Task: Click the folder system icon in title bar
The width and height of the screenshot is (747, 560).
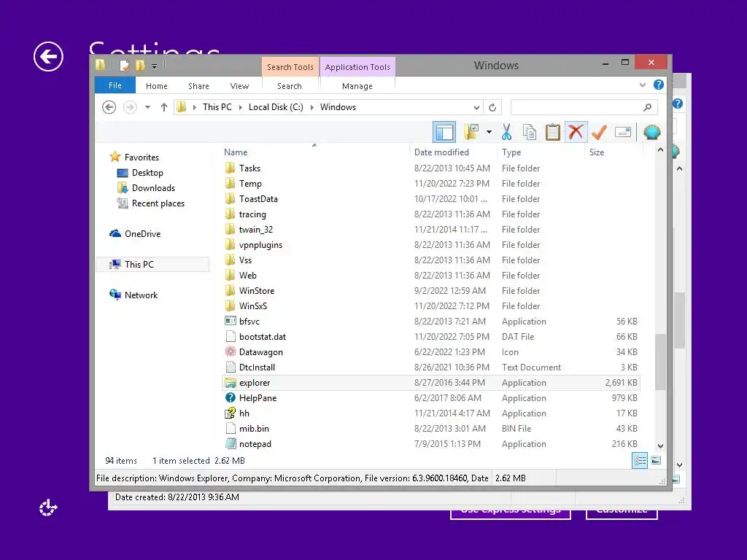Action: 100,65
